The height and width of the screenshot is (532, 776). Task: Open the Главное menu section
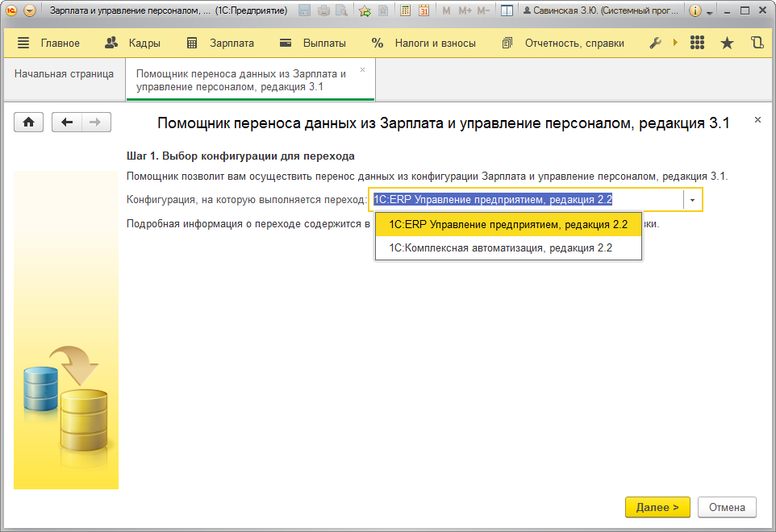[48, 44]
